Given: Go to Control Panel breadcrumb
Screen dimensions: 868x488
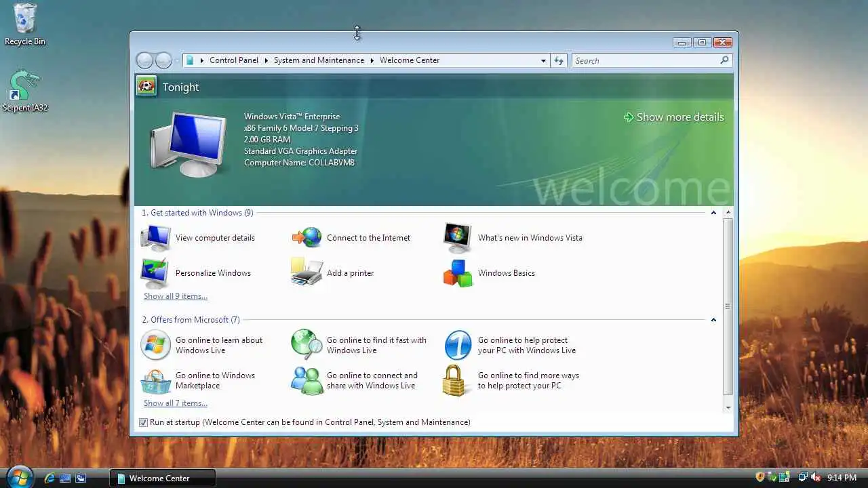Looking at the screenshot, I should (234, 60).
